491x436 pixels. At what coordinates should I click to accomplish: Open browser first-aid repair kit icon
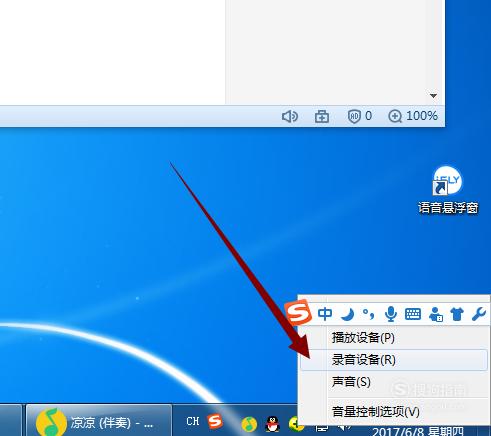coord(322,116)
